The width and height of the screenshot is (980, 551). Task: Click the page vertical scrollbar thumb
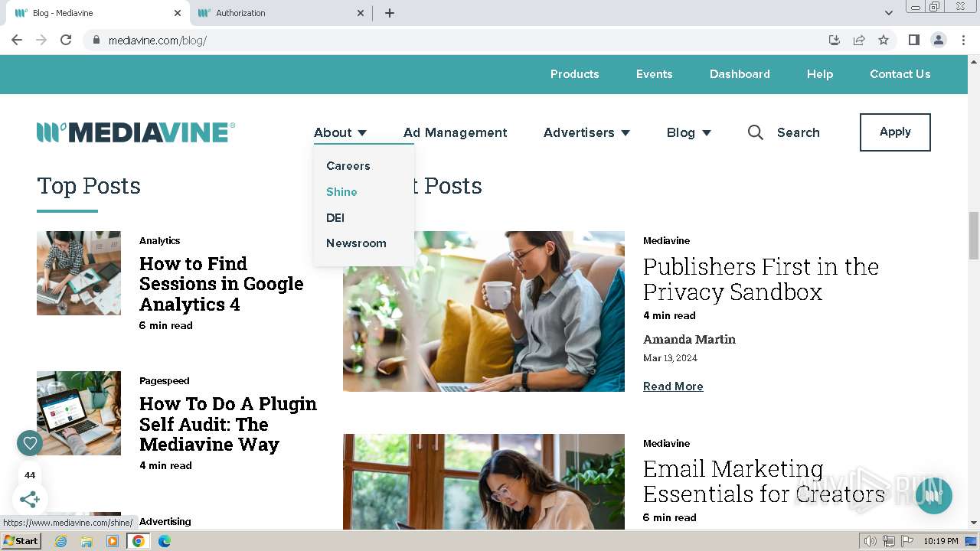point(974,236)
